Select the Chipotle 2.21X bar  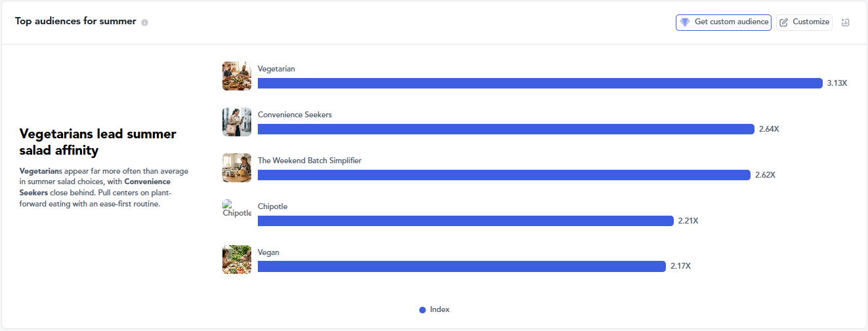[x=466, y=221]
